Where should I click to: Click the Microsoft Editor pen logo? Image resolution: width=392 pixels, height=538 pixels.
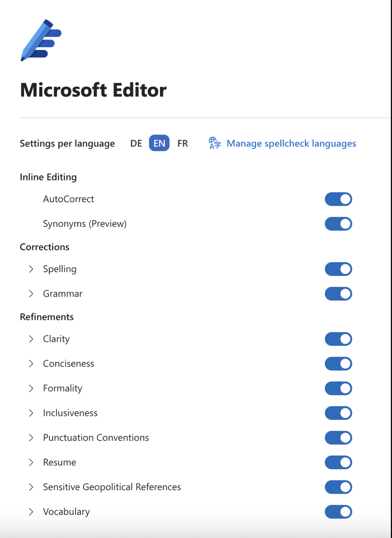tap(41, 40)
